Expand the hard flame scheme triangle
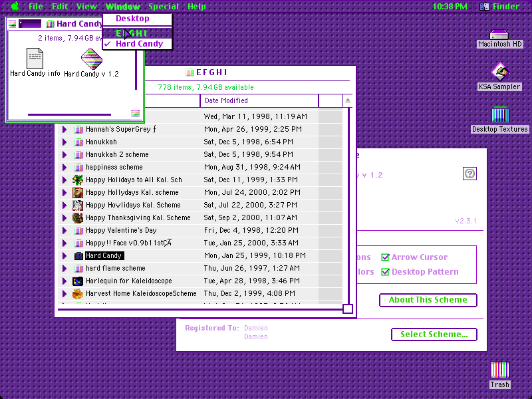Screen dimensions: 532x399 tap(65, 269)
